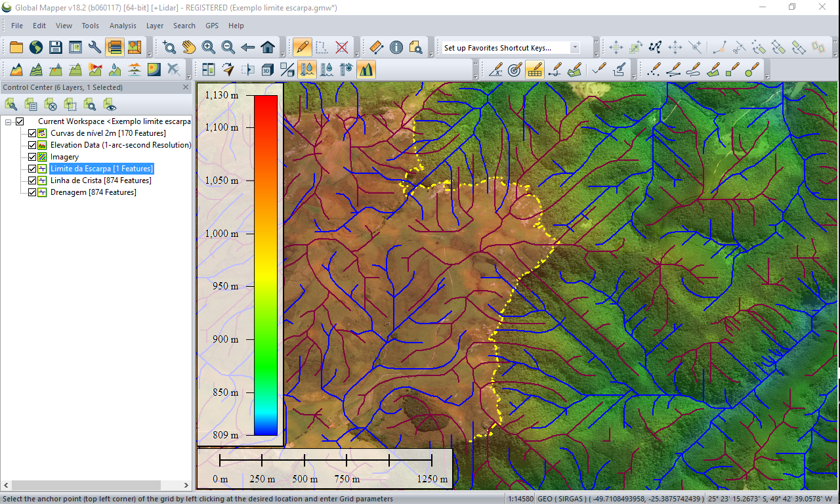This screenshot has width=840, height=504.
Task: Click the Home full-view icon
Action: coord(268,47)
